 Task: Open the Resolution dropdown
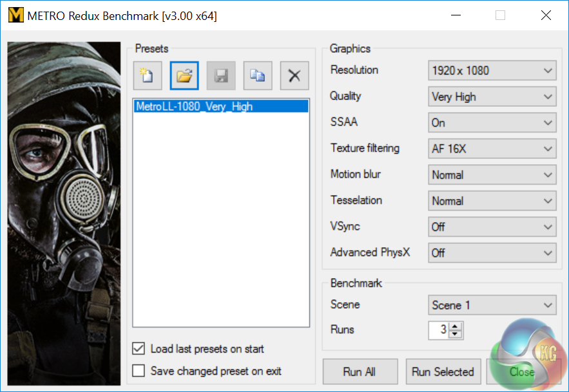tap(492, 71)
